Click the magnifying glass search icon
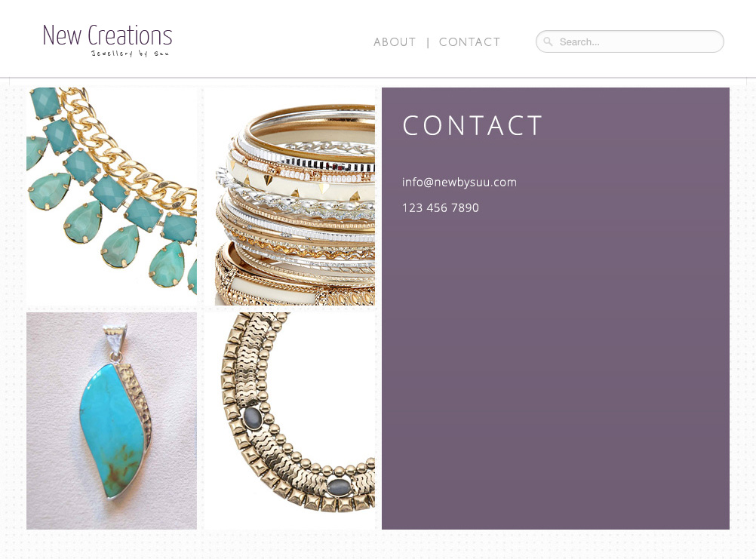This screenshot has width=756, height=559. tap(548, 42)
